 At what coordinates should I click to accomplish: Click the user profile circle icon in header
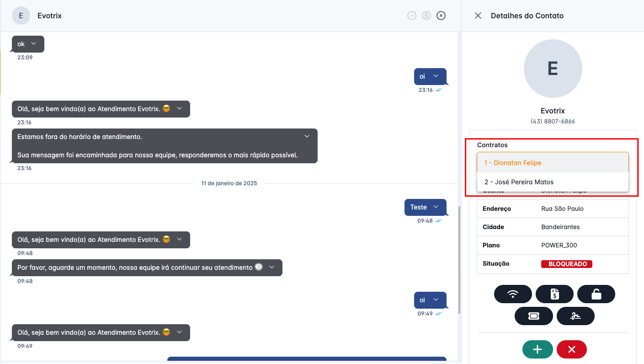pyautogui.click(x=426, y=16)
